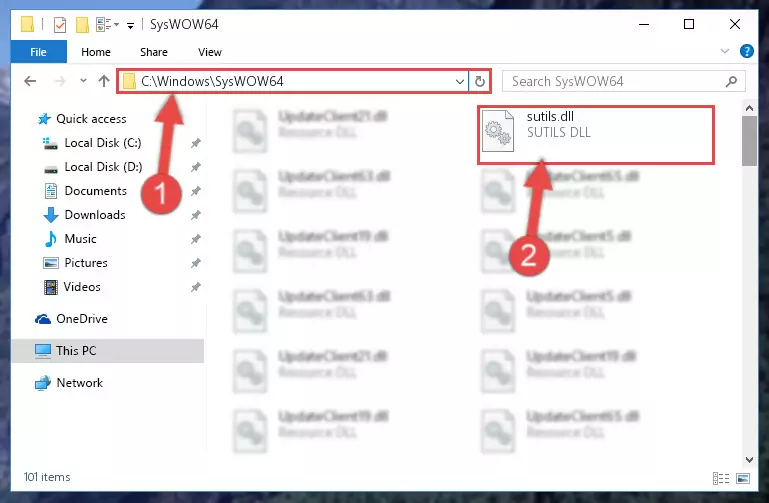The image size is (769, 503).
Task: Switch to details view icon
Action: (x=720, y=478)
